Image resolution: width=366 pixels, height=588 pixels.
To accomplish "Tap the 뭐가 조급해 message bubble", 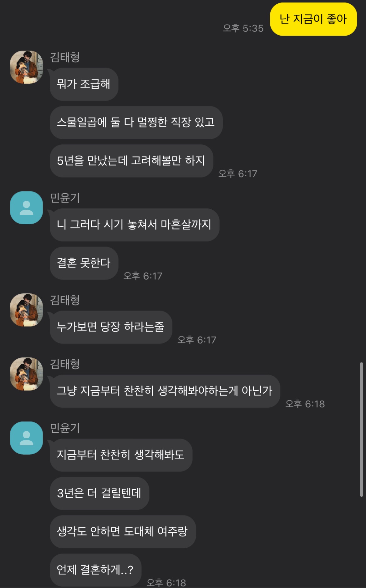I will [x=84, y=84].
